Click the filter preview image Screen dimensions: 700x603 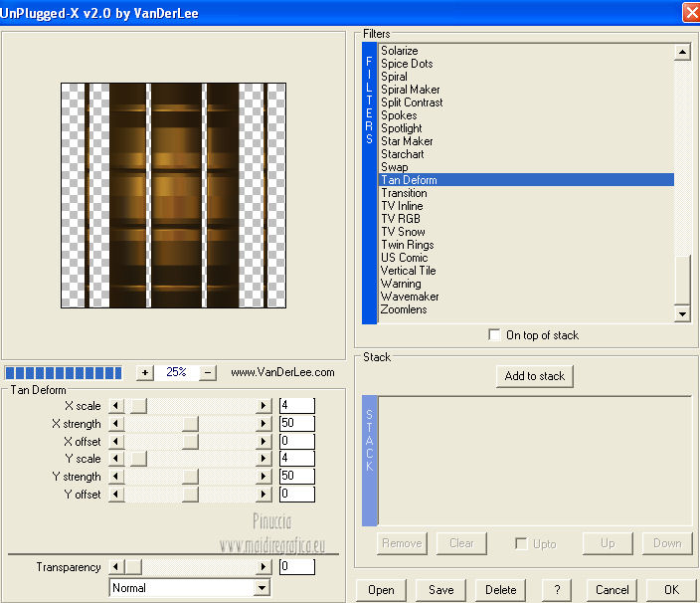point(173,195)
